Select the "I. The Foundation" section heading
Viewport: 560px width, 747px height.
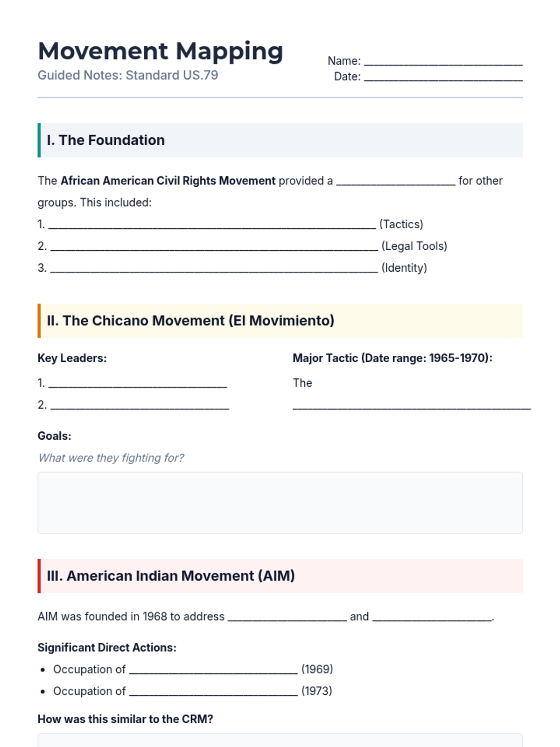(x=106, y=140)
